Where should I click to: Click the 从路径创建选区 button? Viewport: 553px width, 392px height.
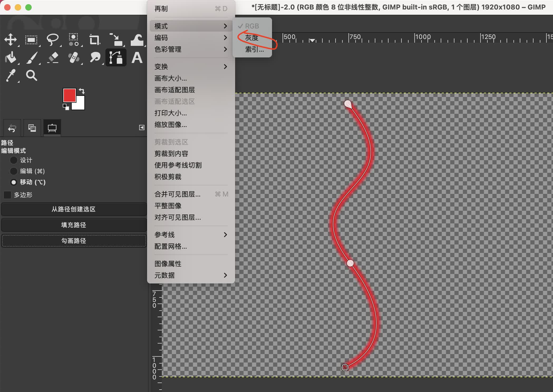click(74, 209)
